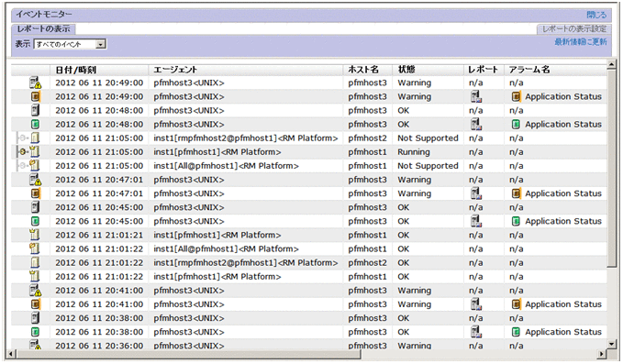This screenshot has height=364, width=623.
Task: Click RM Platform icon at 21:01:21 row
Action: coord(35,235)
